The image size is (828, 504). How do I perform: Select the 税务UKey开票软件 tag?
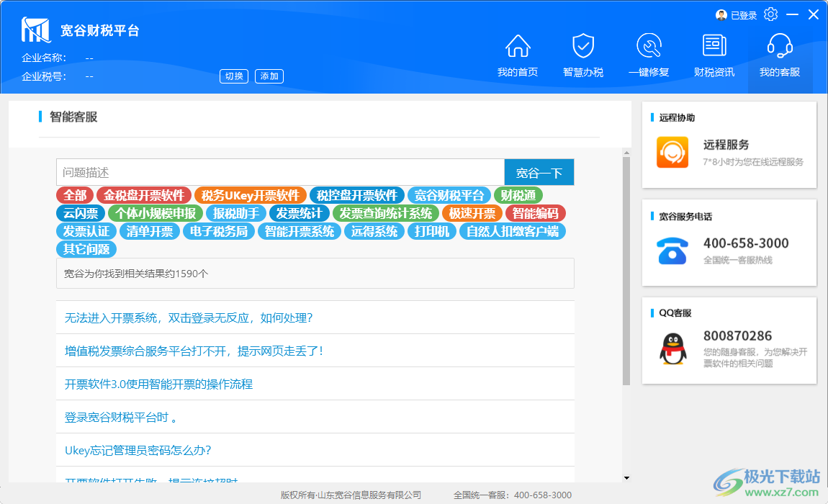(x=251, y=195)
